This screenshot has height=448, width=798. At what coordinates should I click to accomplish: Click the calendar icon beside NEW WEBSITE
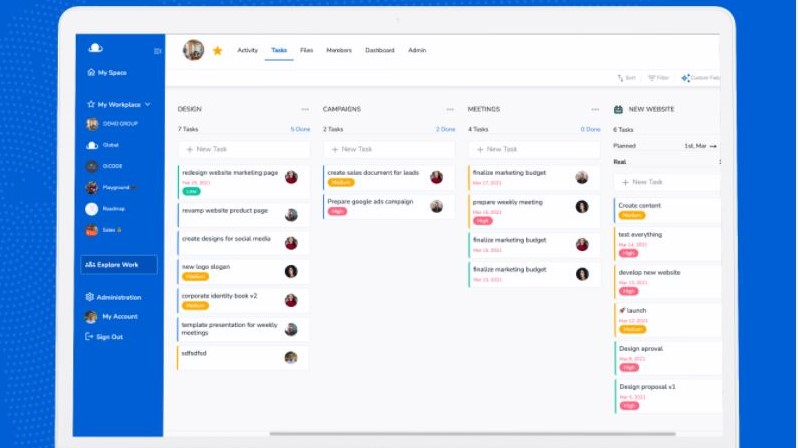click(618, 109)
